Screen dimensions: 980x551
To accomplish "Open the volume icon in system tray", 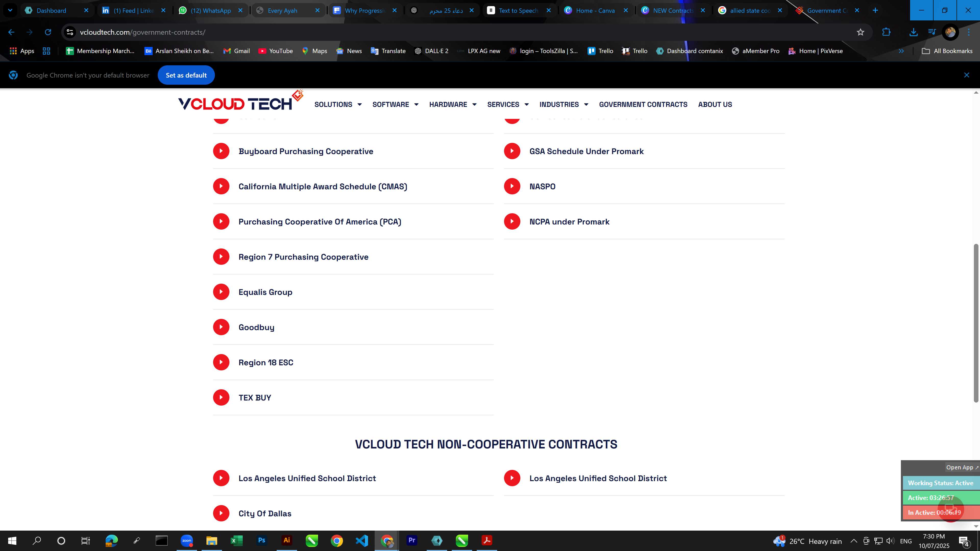I will pyautogui.click(x=890, y=541).
